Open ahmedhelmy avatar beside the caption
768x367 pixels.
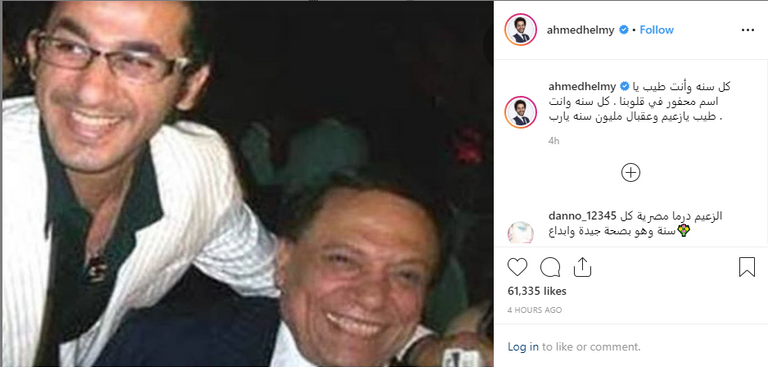(x=520, y=112)
